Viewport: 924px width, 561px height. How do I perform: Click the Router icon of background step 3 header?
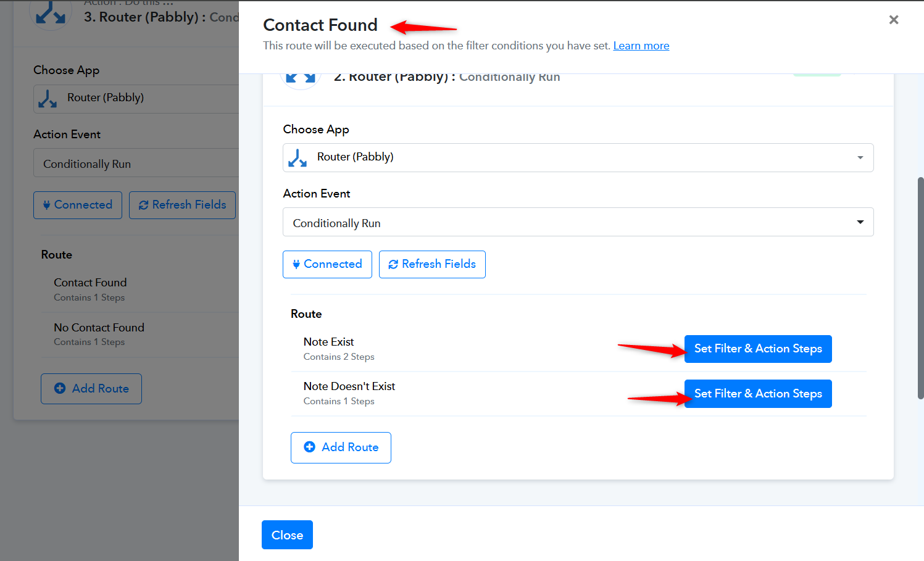coord(51,14)
